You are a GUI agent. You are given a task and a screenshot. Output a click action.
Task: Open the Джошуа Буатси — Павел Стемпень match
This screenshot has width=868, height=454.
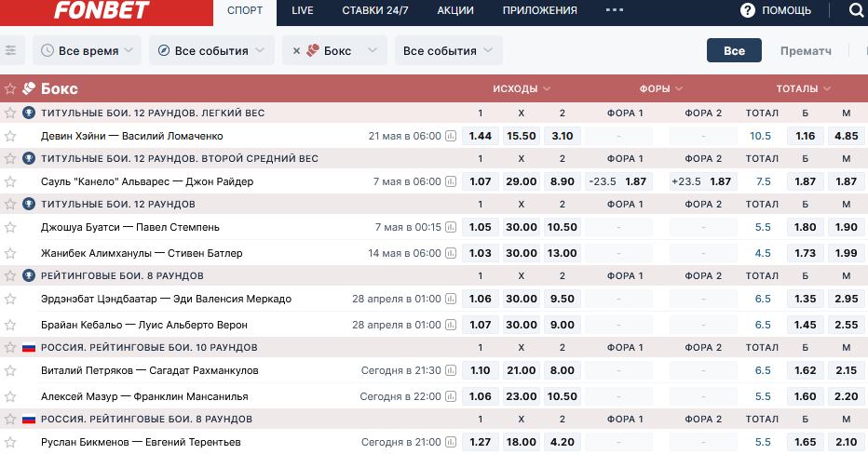tap(130, 227)
